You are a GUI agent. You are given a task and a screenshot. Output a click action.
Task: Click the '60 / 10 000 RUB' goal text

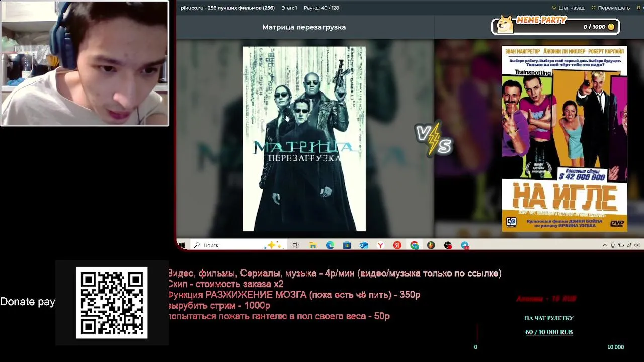click(549, 332)
